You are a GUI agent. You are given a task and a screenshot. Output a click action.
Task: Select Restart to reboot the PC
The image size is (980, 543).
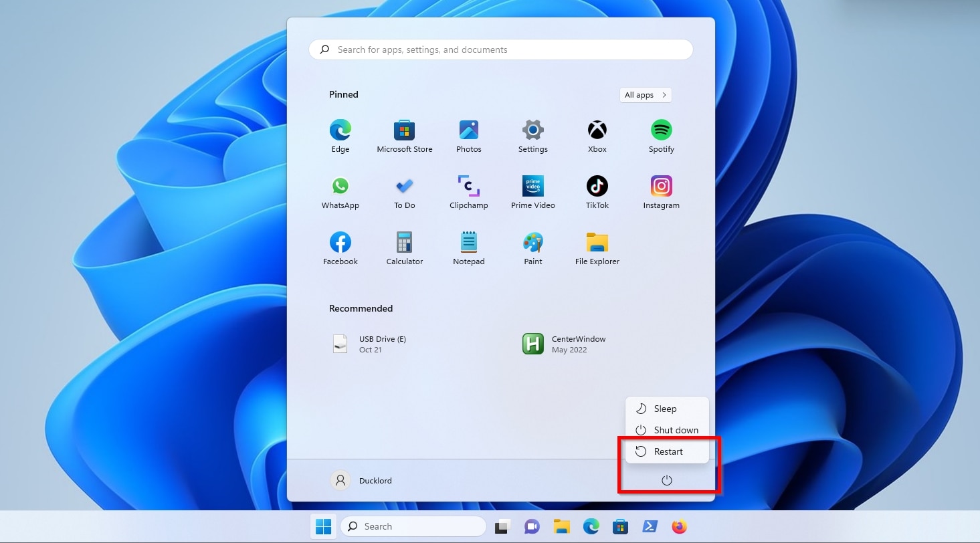[668, 451]
